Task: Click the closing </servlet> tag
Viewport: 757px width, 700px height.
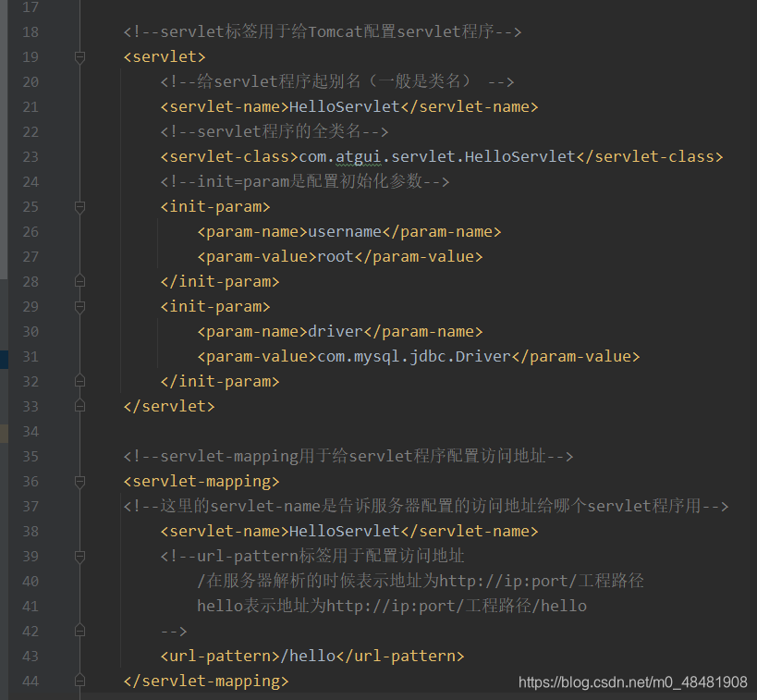Action: coord(169,406)
